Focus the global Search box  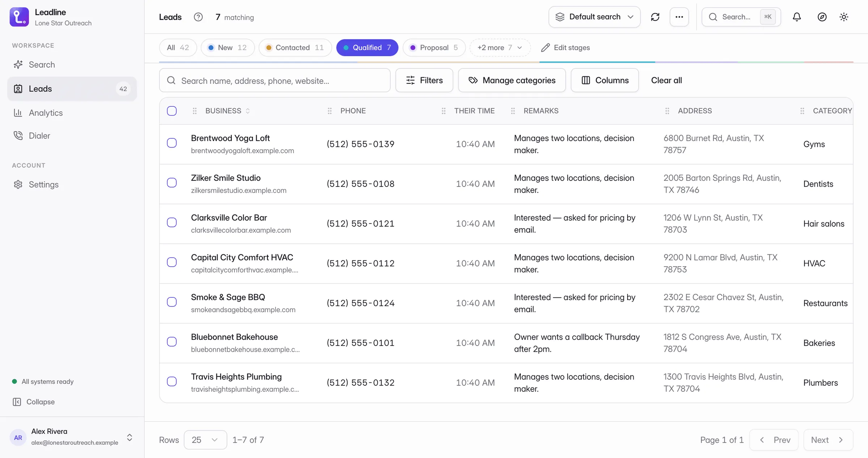[x=741, y=17]
